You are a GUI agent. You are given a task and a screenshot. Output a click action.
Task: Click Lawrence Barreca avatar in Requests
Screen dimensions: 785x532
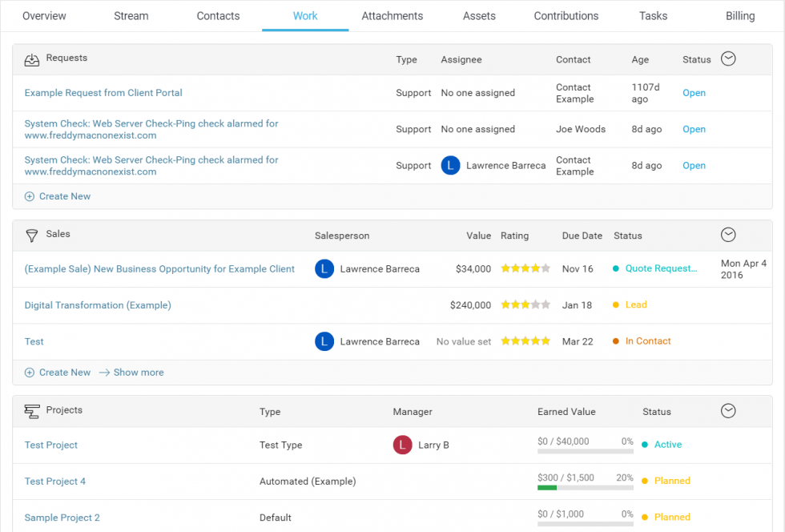tap(450, 166)
